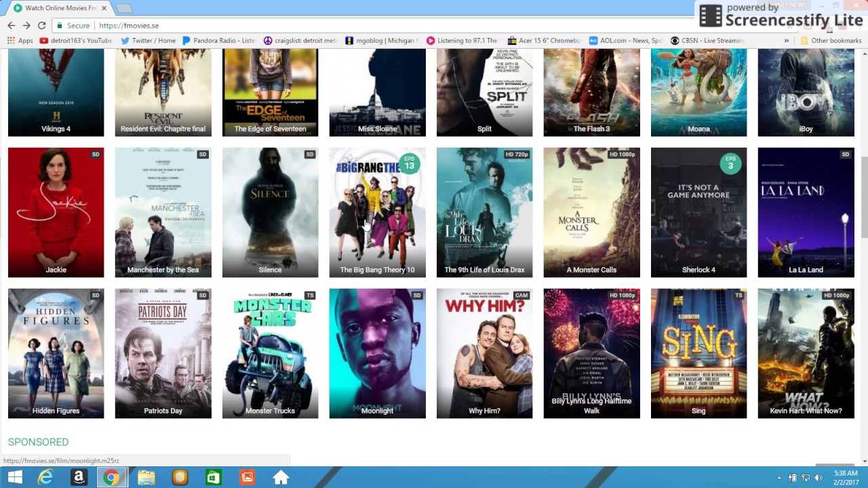Open the Hidden Figures poster
This screenshot has height=488, width=868.
[56, 354]
